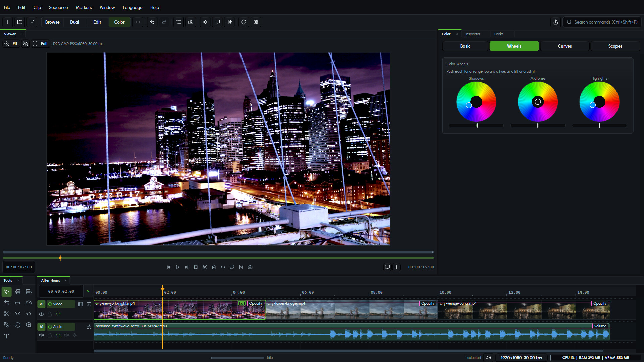Viewport: 644px width, 362px height.
Task: Click the Curves button
Action: (x=565, y=46)
